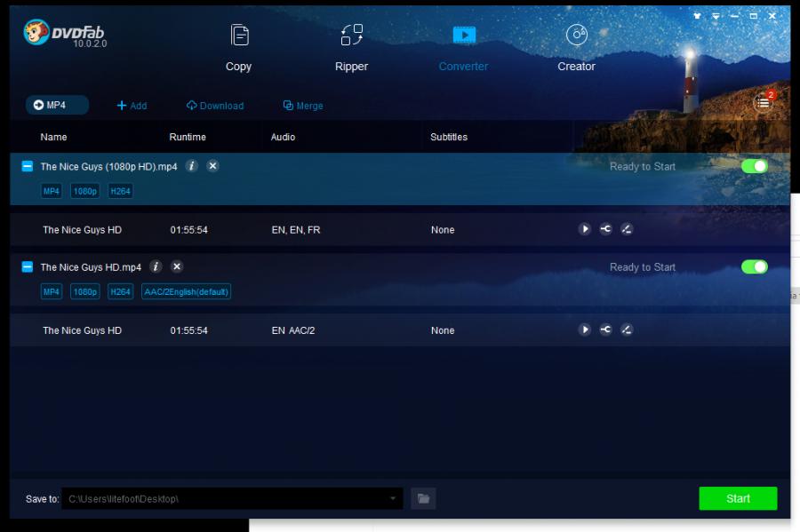
Task: Show info for The Nice Guys HD.mp4
Action: tap(156, 266)
